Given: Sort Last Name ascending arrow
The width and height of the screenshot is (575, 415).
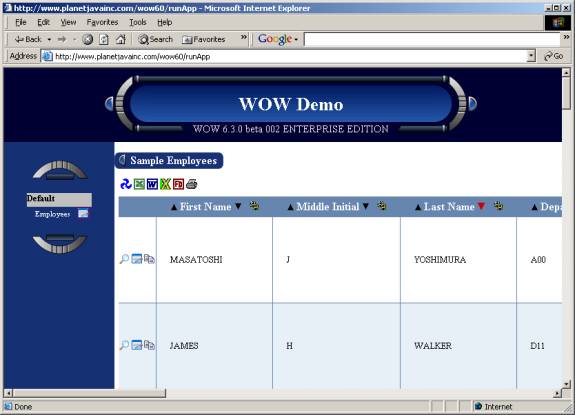Looking at the screenshot, I should (x=418, y=207).
